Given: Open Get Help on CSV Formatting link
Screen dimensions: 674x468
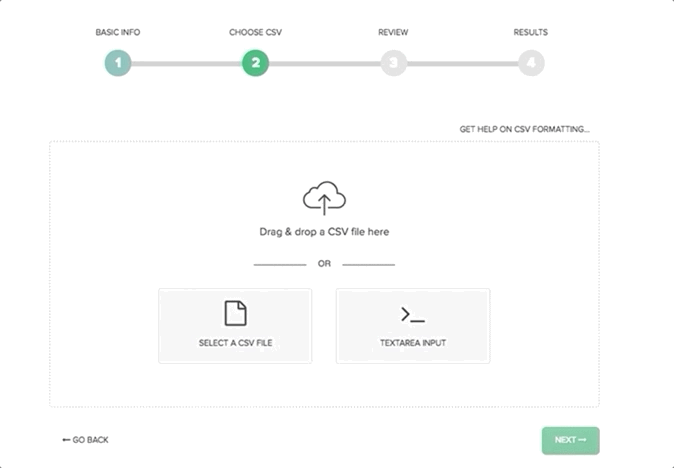Looking at the screenshot, I should 524,129.
